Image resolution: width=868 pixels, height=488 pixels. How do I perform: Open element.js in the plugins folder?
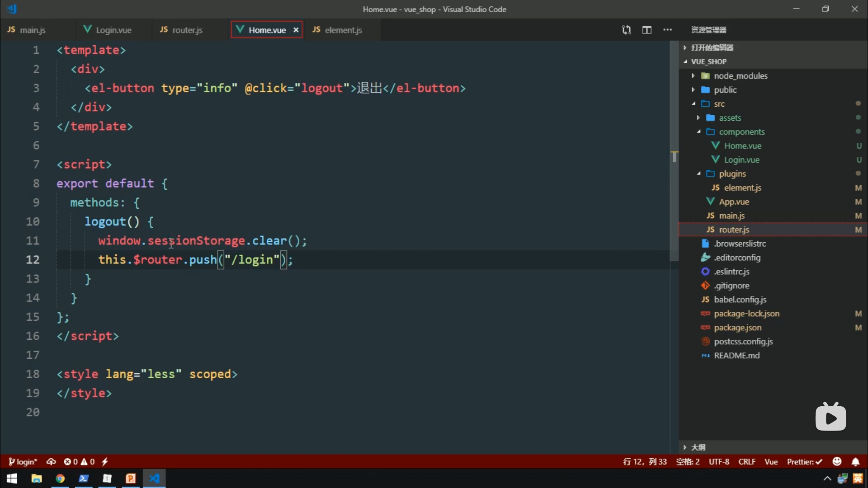tap(773, 188)
